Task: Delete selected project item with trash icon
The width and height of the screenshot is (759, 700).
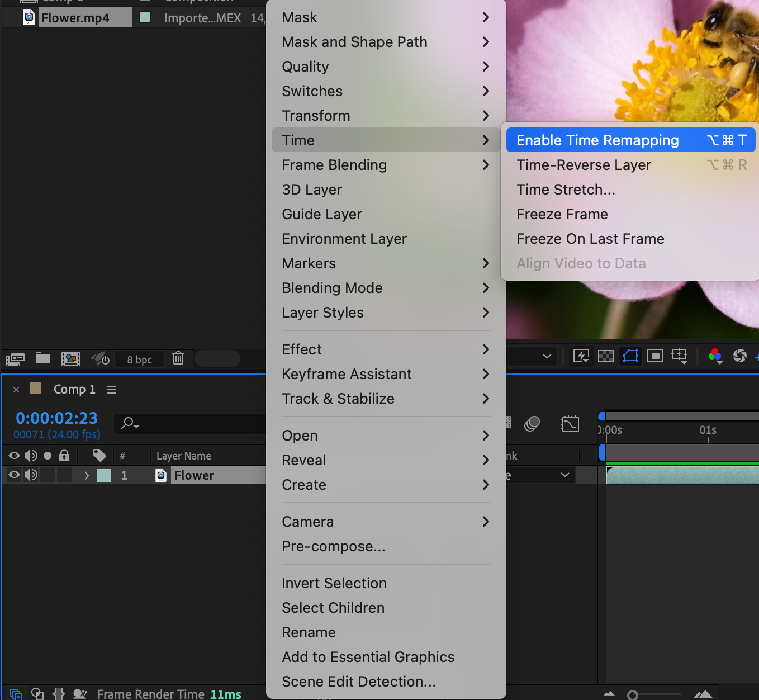Action: click(178, 358)
